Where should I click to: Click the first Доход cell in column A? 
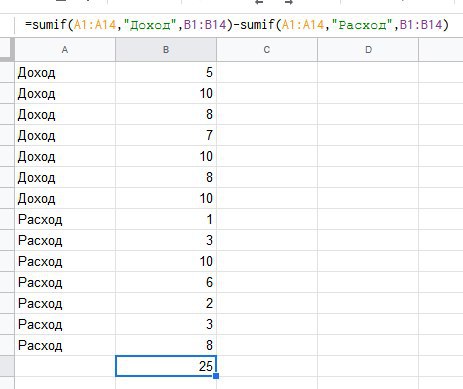[x=65, y=72]
